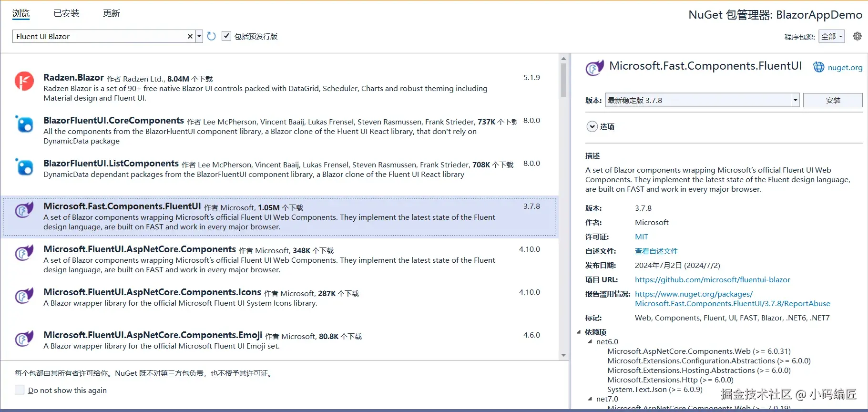The image size is (868, 412).
Task: Select BlazorFluentUI.ListComponents package title
Action: click(111, 164)
